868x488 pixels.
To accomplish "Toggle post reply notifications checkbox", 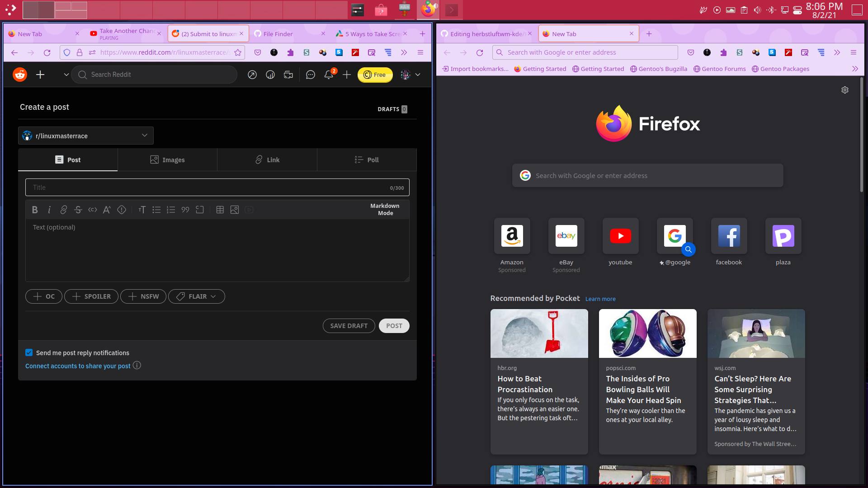I will click(x=29, y=352).
